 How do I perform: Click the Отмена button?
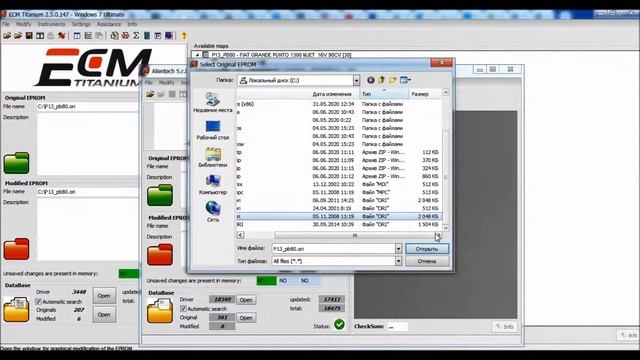pyautogui.click(x=427, y=261)
